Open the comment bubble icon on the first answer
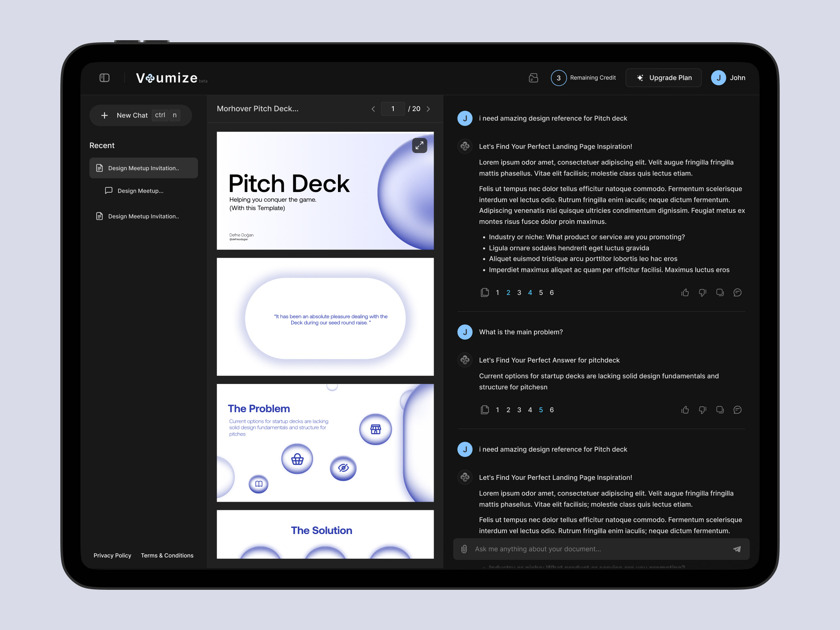Screen dimensions: 840x630 (737, 292)
